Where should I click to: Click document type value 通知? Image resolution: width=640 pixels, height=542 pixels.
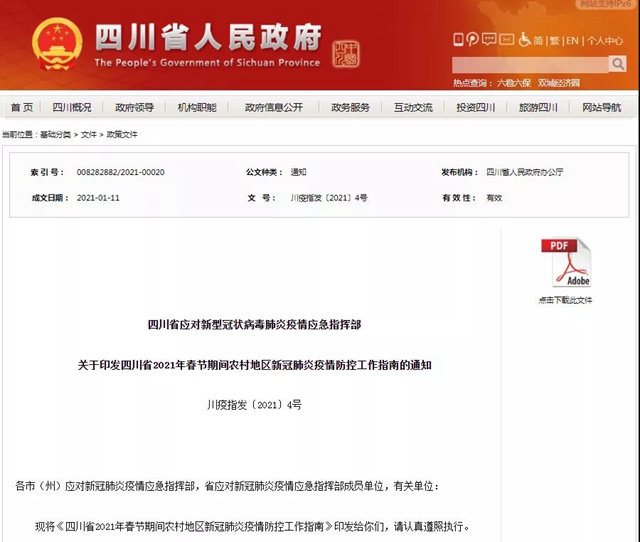click(298, 172)
